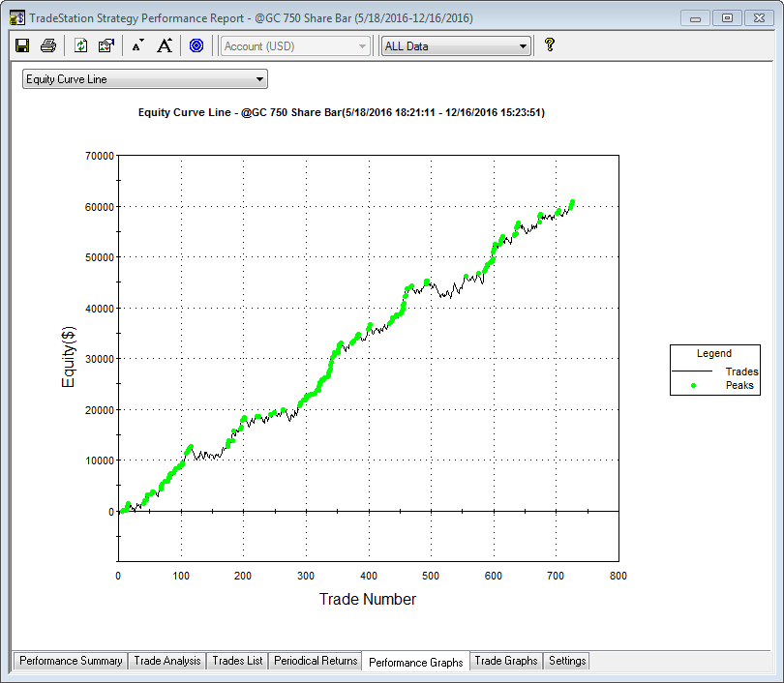This screenshot has height=683, width=784.
Task: Increase font size with large A icon
Action: (165, 45)
